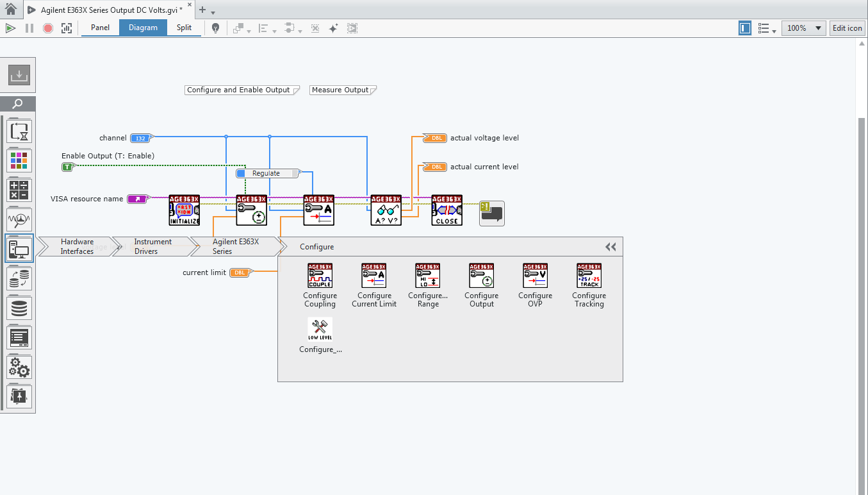Open the Configure Coupling VI from palette

coord(320,276)
